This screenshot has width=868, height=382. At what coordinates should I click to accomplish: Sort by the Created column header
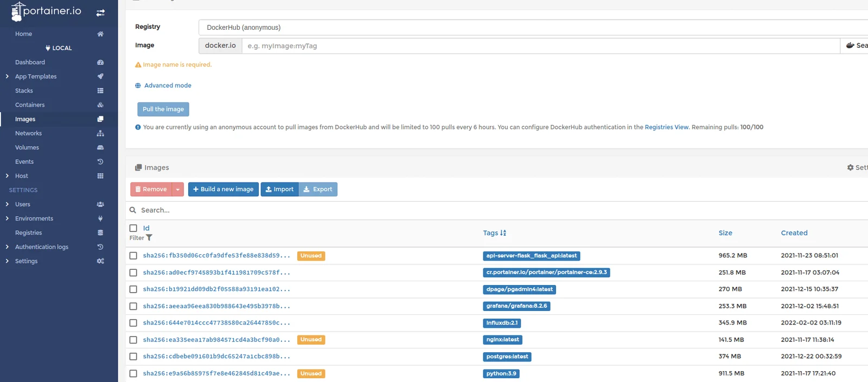click(x=794, y=233)
